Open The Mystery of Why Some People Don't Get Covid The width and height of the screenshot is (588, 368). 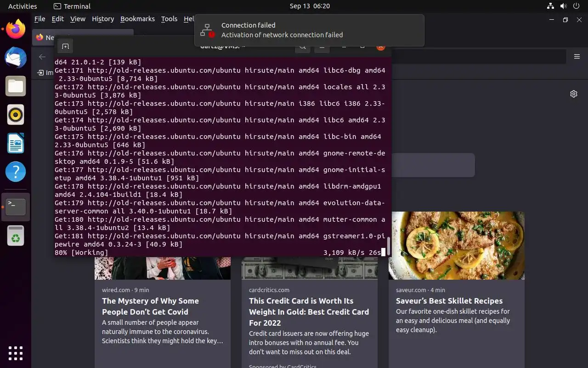(150, 306)
